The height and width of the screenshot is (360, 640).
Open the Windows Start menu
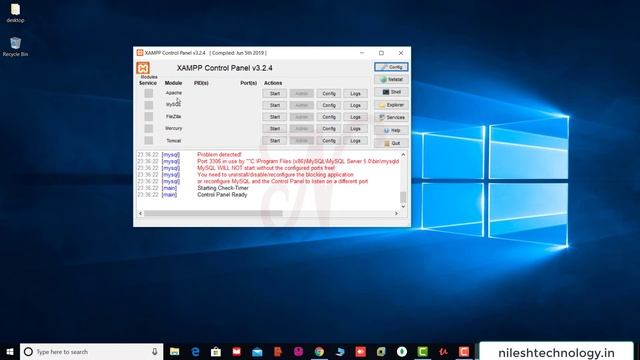(x=10, y=352)
